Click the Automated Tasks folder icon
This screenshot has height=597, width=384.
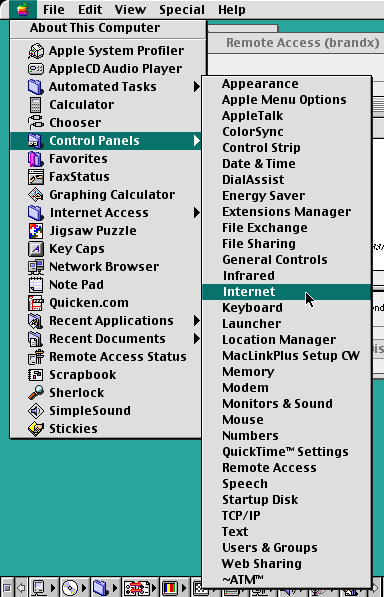(36, 87)
